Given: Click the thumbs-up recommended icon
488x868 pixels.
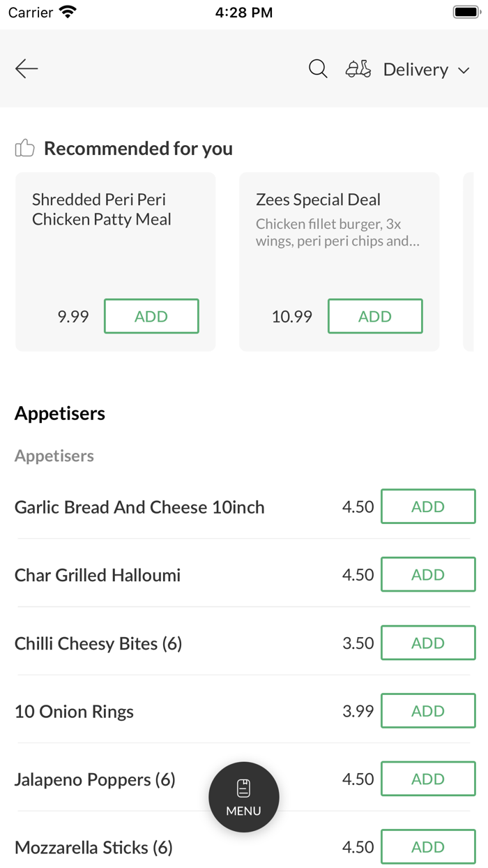Looking at the screenshot, I should tap(24, 148).
